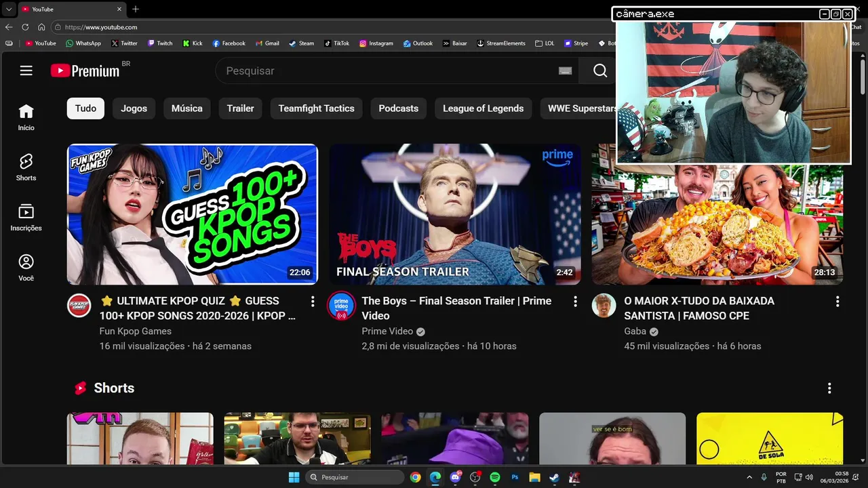Open the YouTube hamburger guide menu

pyautogui.click(x=26, y=70)
